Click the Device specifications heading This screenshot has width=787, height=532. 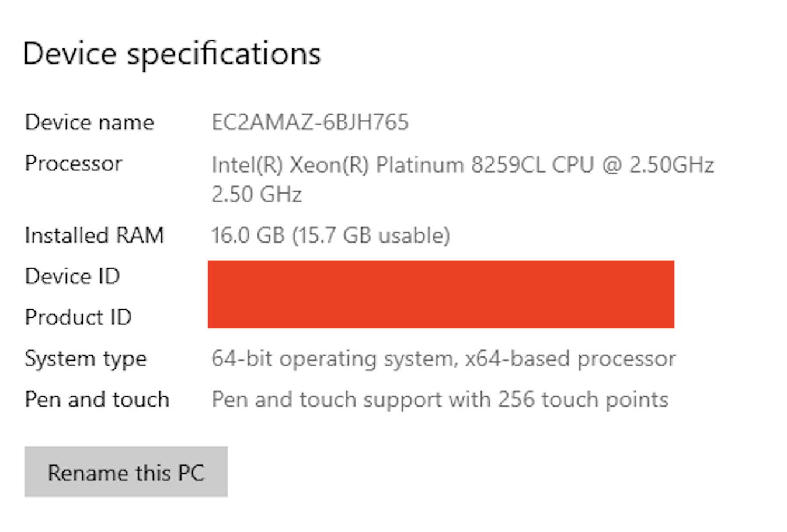(172, 54)
